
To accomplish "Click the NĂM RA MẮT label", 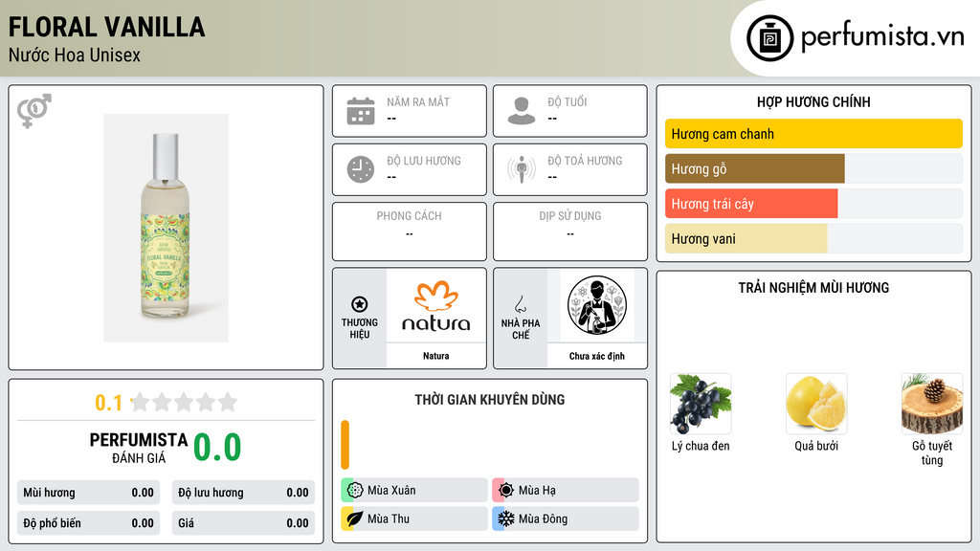I will 418,101.
